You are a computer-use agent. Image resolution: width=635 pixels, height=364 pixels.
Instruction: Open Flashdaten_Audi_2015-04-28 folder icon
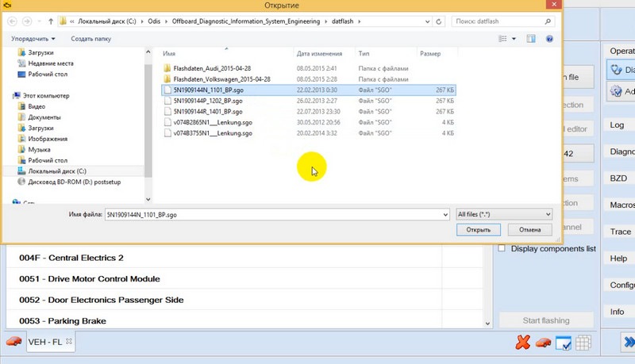[167, 68]
